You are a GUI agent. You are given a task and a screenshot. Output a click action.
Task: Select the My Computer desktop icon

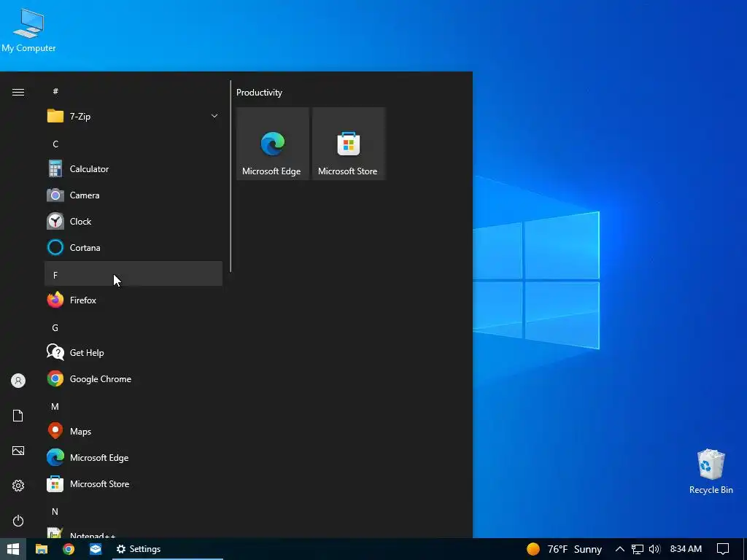coord(28,31)
